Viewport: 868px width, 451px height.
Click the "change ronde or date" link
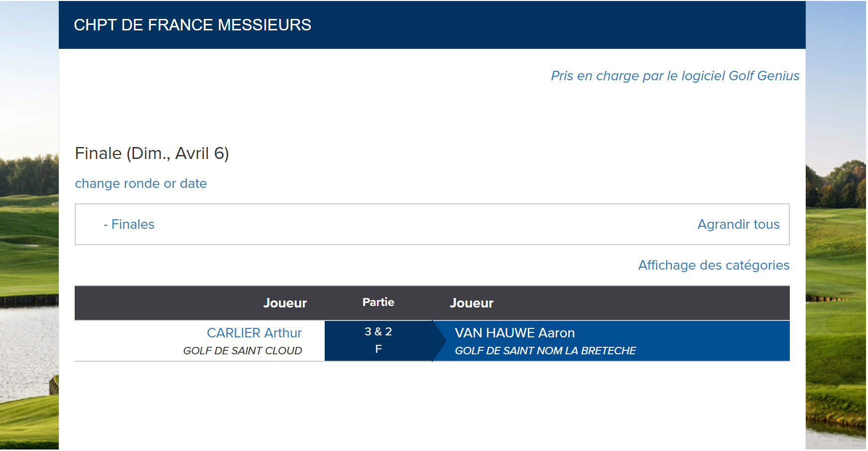[141, 183]
